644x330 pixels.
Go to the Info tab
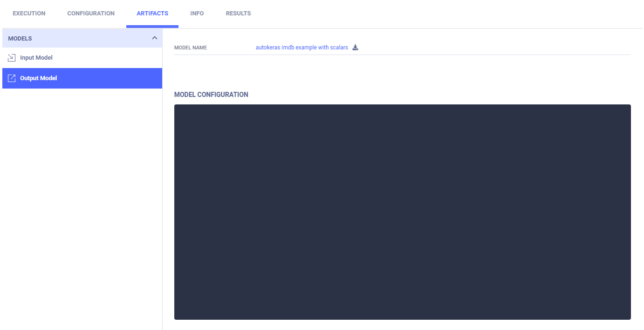click(x=197, y=14)
